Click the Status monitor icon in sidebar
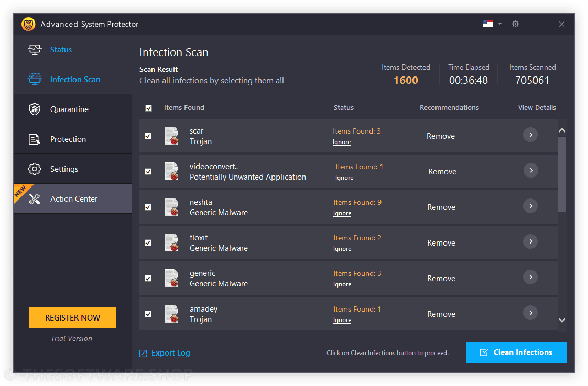Screen dimensions: 588x386 click(x=35, y=49)
